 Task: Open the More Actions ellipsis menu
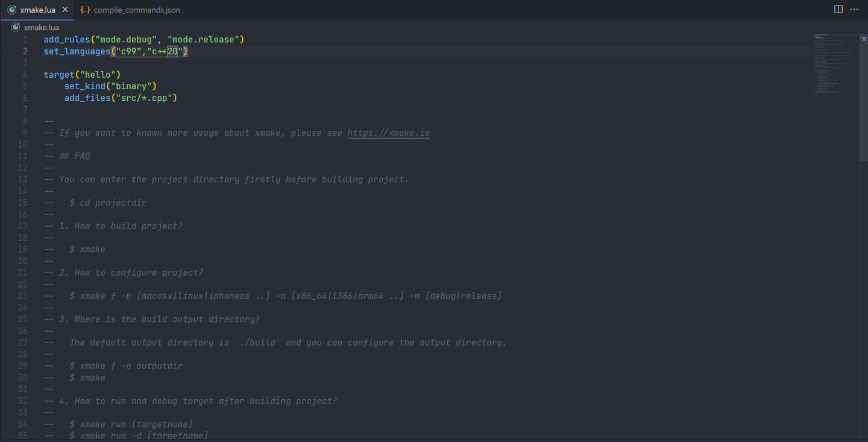[854, 9]
